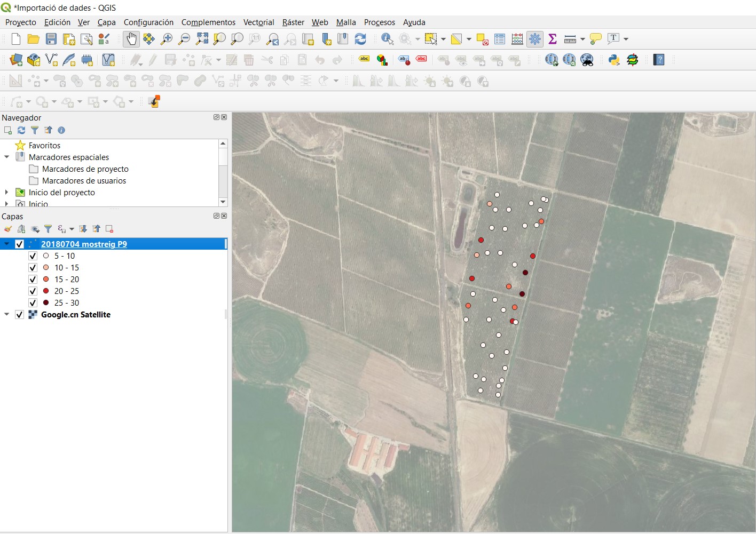Create a new GeoPackage layer
The width and height of the screenshot is (756, 534).
click(x=34, y=60)
